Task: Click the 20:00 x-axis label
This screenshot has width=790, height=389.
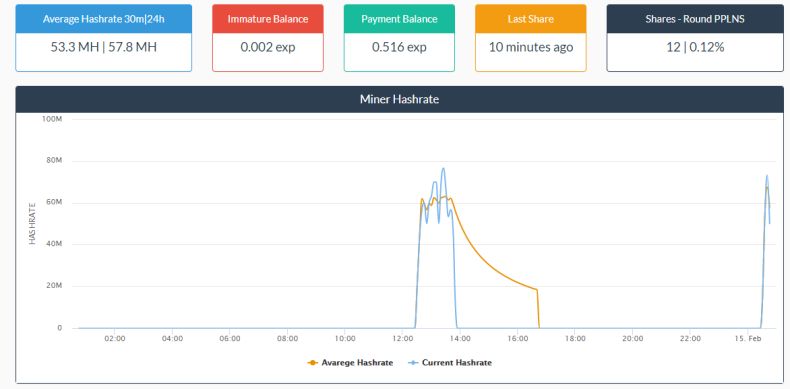Action: click(x=632, y=339)
